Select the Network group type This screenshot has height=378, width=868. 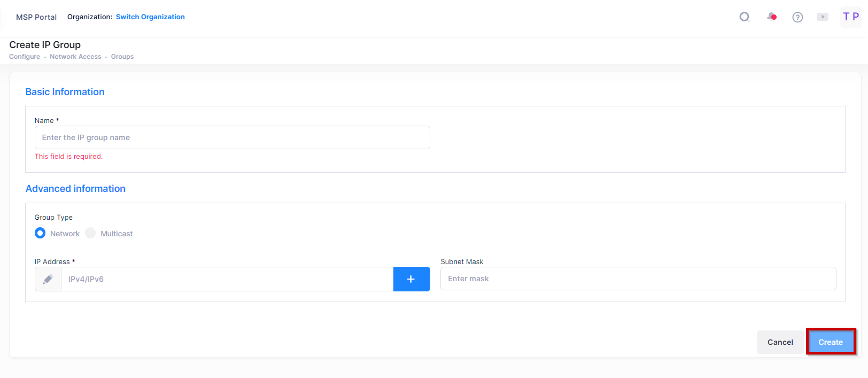(40, 233)
